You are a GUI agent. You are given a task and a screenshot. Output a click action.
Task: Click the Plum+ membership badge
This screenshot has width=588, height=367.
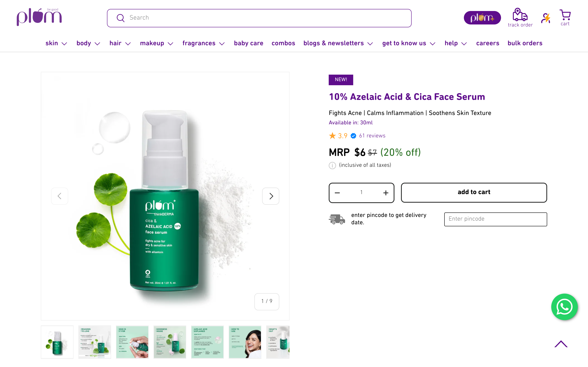tap(482, 18)
